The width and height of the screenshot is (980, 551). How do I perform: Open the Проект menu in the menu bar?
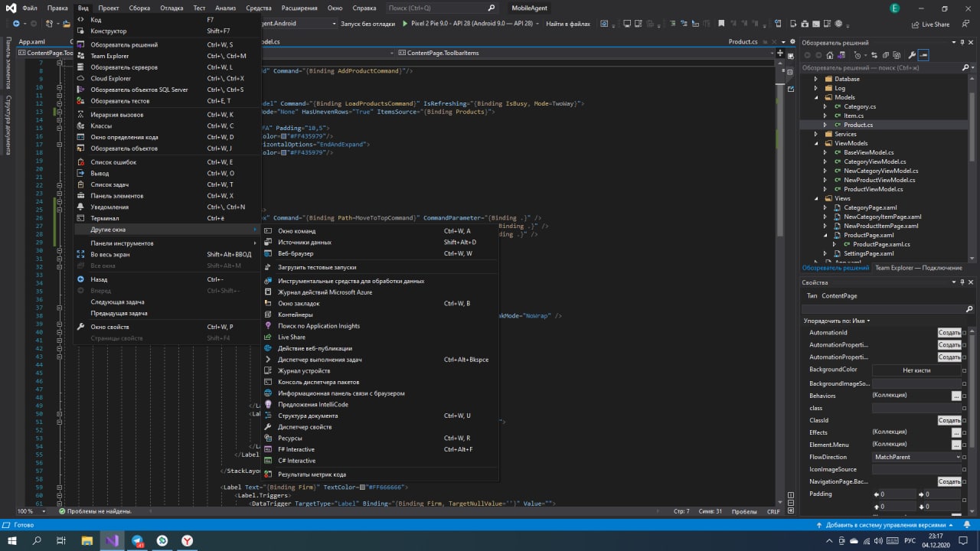click(x=109, y=8)
